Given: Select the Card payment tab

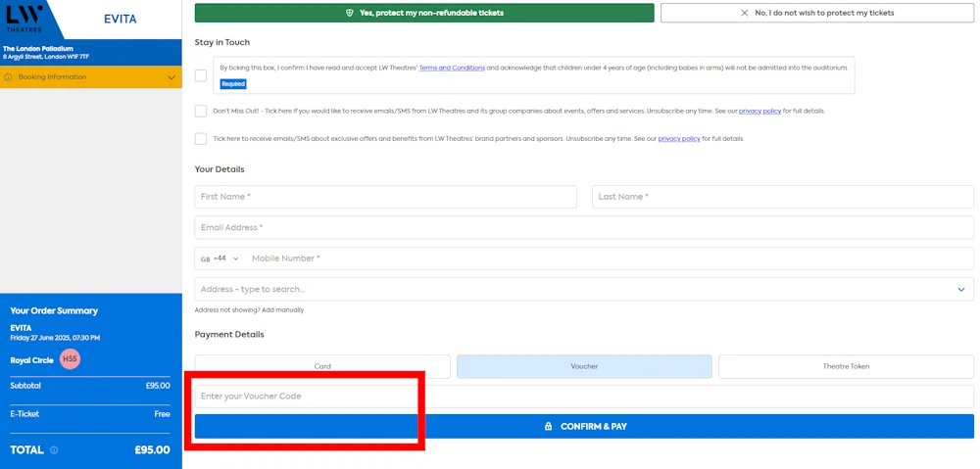Looking at the screenshot, I should [x=322, y=366].
